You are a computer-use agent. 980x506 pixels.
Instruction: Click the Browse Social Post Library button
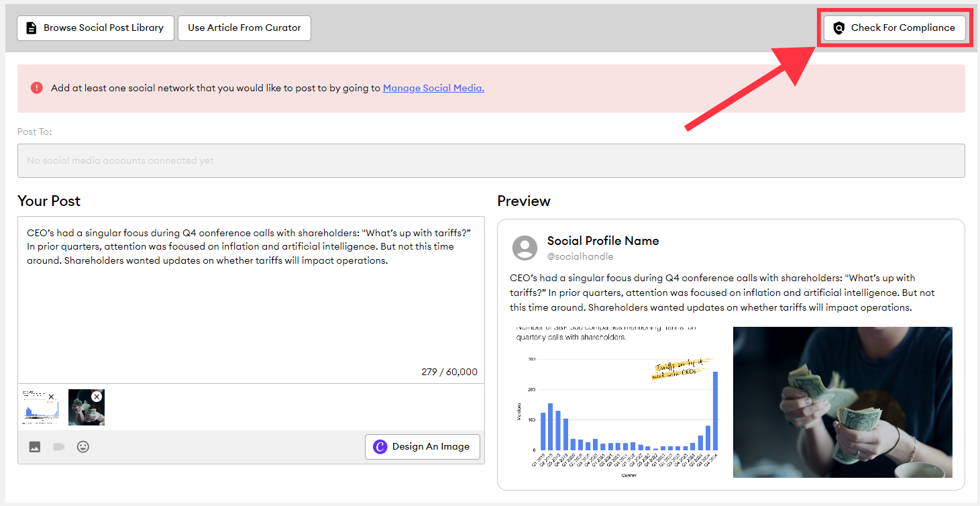point(95,28)
